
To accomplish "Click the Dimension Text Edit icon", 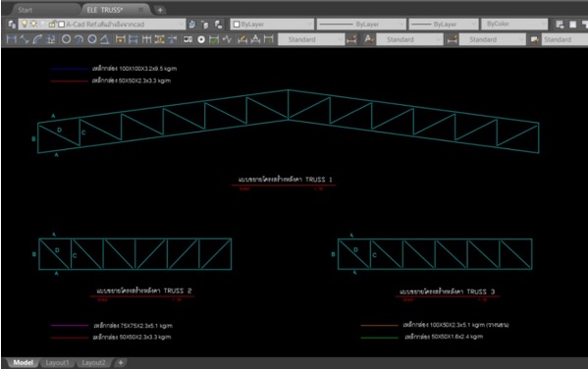I will coord(255,39).
